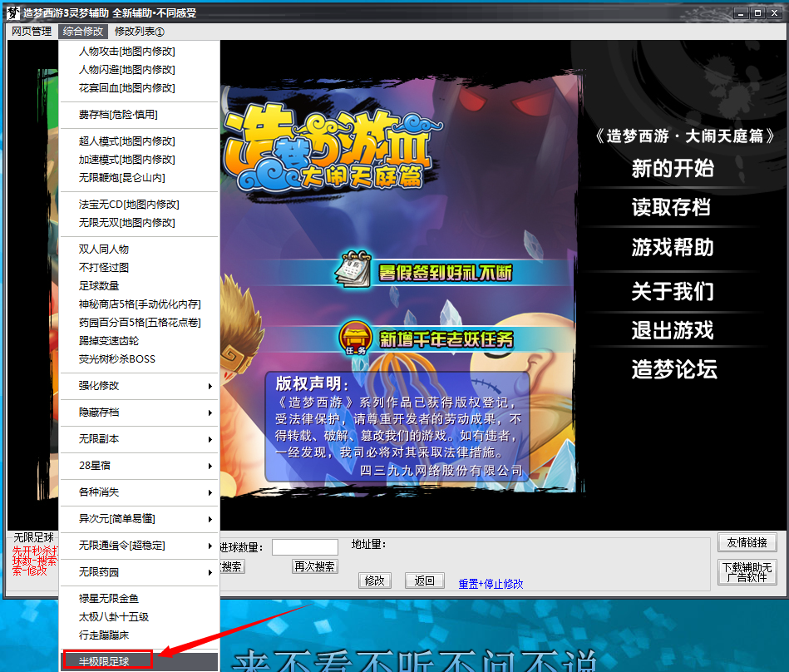Choose 药园百分百5格[五格花点卷] item
Screen dimensions: 789x672
click(140, 322)
